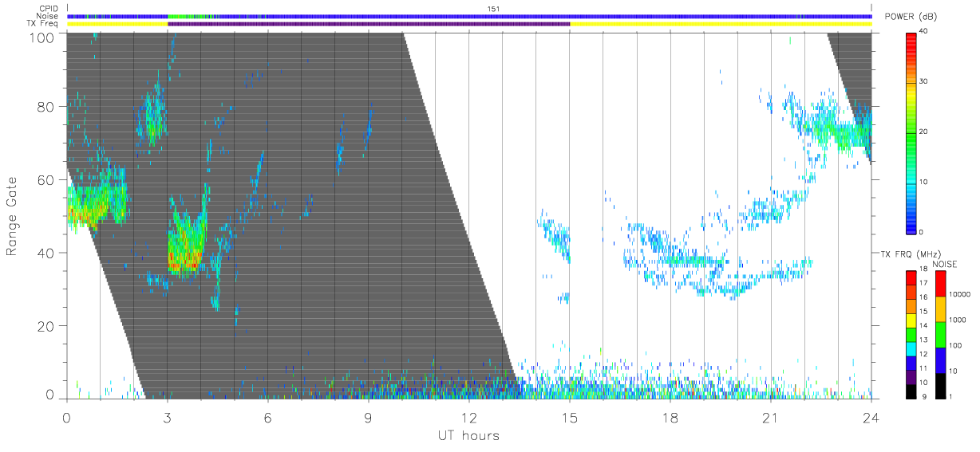Pick the cyan block in the TX FRQ legend

coord(911,348)
